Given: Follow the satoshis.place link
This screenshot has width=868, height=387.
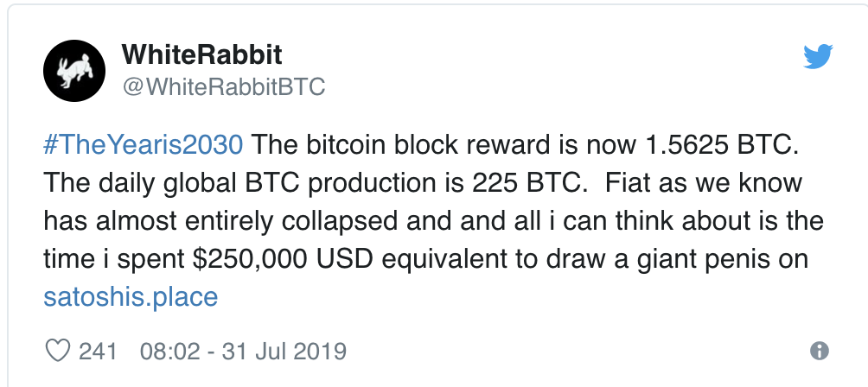Looking at the screenshot, I should pyautogui.click(x=131, y=297).
